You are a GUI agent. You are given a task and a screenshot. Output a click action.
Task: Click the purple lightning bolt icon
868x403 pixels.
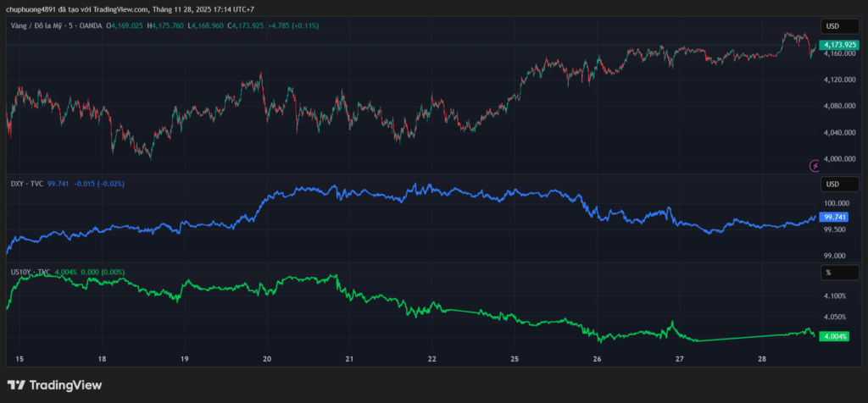tap(815, 166)
